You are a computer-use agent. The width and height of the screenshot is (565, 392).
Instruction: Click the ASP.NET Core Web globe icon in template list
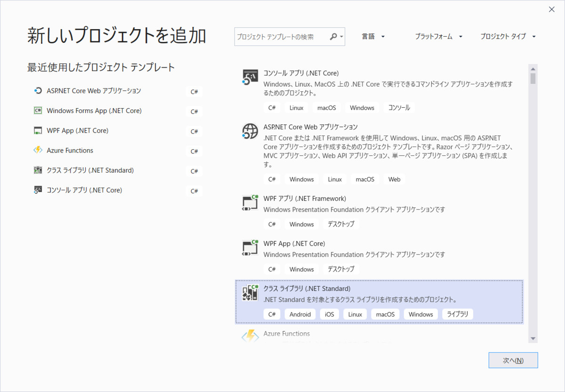250,131
